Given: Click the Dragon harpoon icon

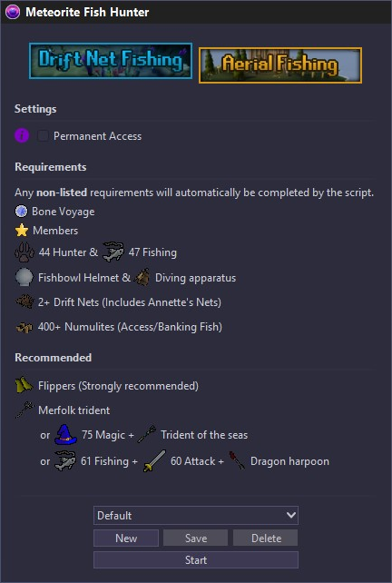Looking at the screenshot, I should 237,460.
